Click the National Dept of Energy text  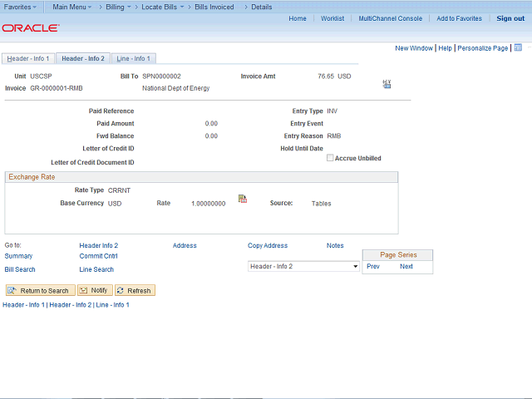[x=175, y=88]
